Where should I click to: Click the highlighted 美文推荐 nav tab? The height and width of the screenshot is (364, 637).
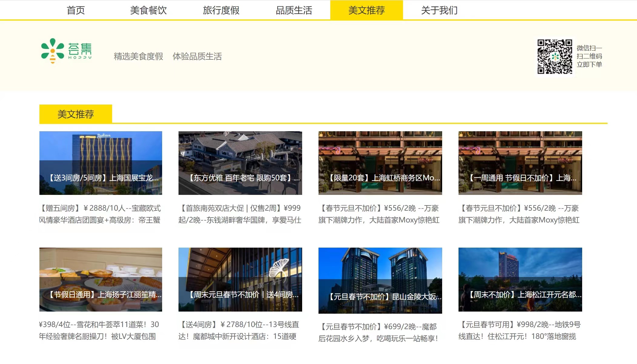366,10
